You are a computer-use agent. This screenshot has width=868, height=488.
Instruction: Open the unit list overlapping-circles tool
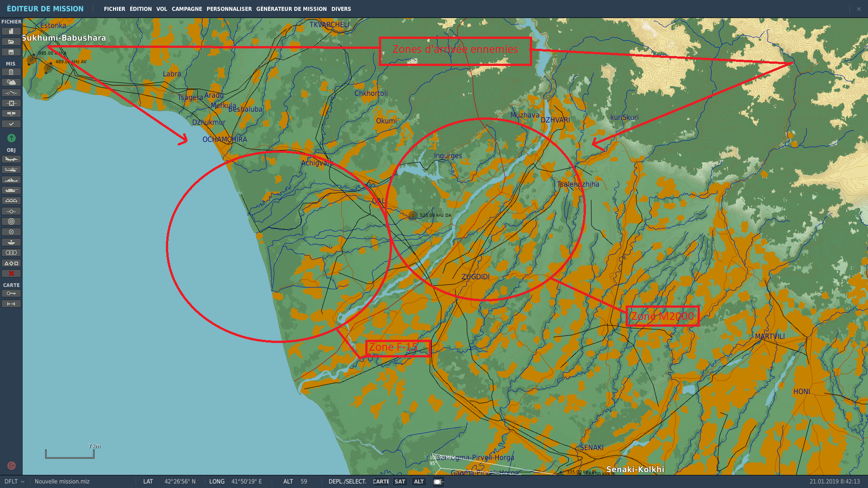click(11, 253)
